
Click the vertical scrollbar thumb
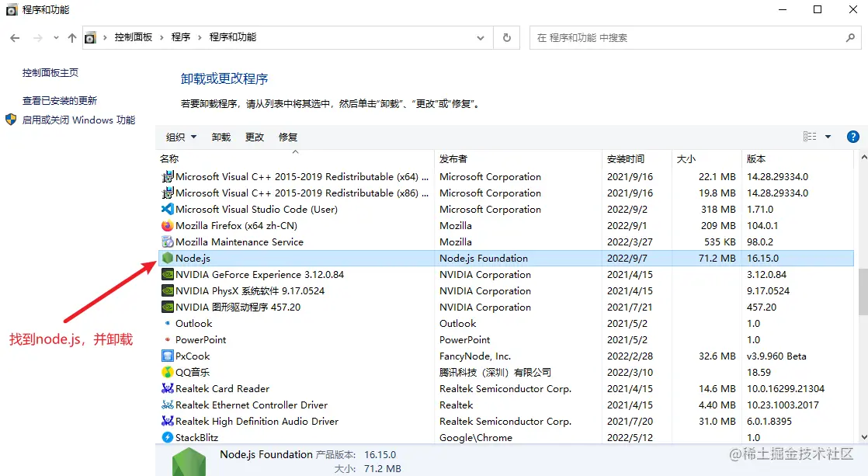point(863,292)
